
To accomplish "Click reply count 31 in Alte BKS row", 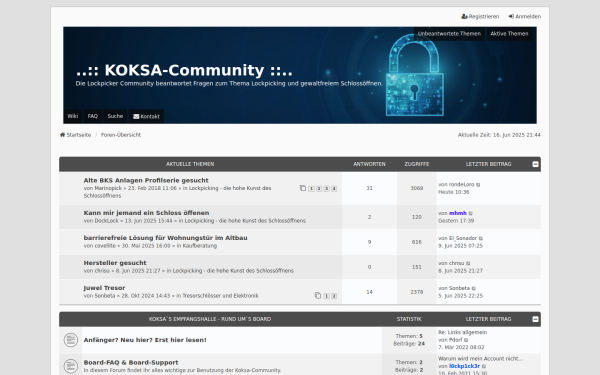I will coord(369,188).
